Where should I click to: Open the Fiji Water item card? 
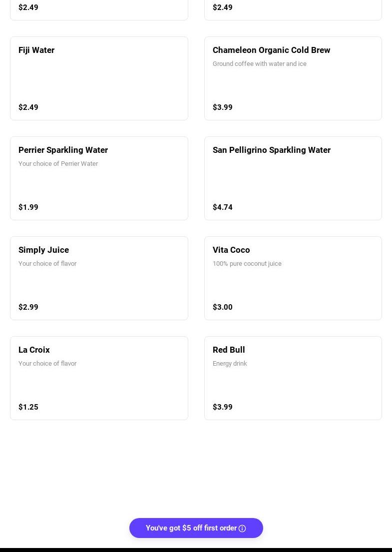99,78
